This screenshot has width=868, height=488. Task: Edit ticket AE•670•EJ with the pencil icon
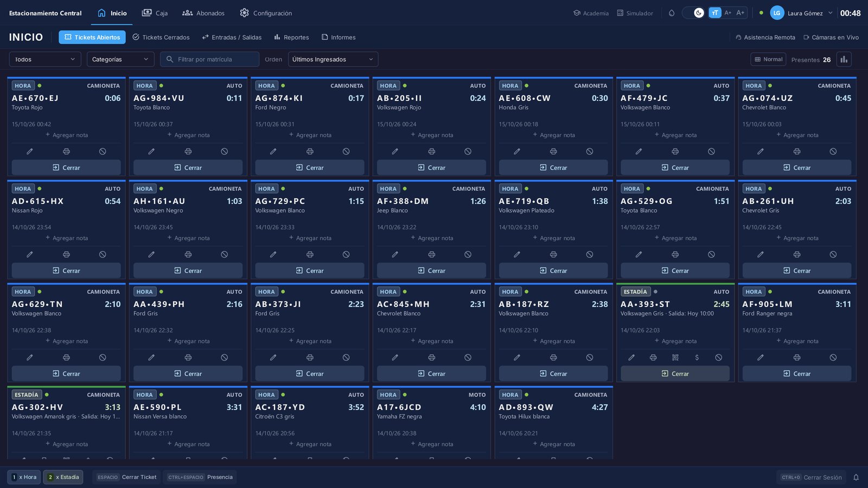point(30,151)
